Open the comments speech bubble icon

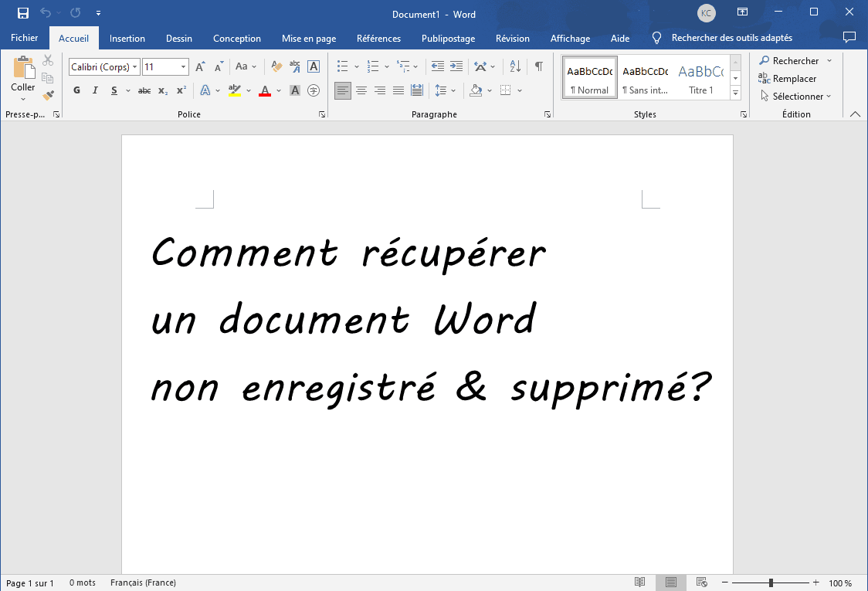pyautogui.click(x=849, y=37)
